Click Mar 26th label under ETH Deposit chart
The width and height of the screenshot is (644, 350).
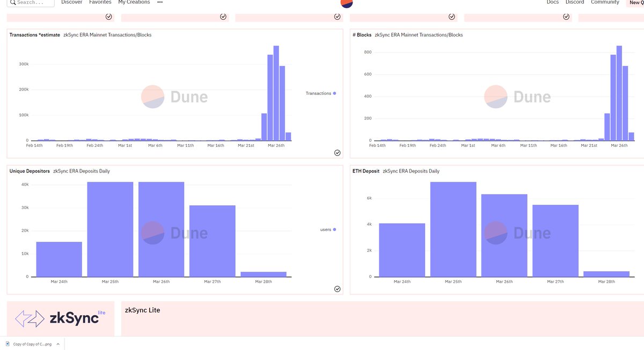[504, 281]
